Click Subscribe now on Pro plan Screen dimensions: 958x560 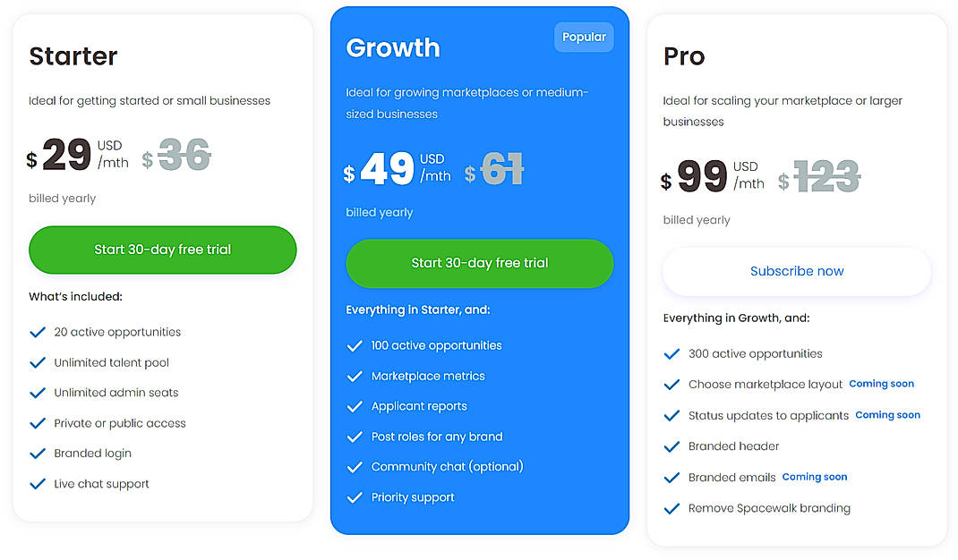(796, 271)
